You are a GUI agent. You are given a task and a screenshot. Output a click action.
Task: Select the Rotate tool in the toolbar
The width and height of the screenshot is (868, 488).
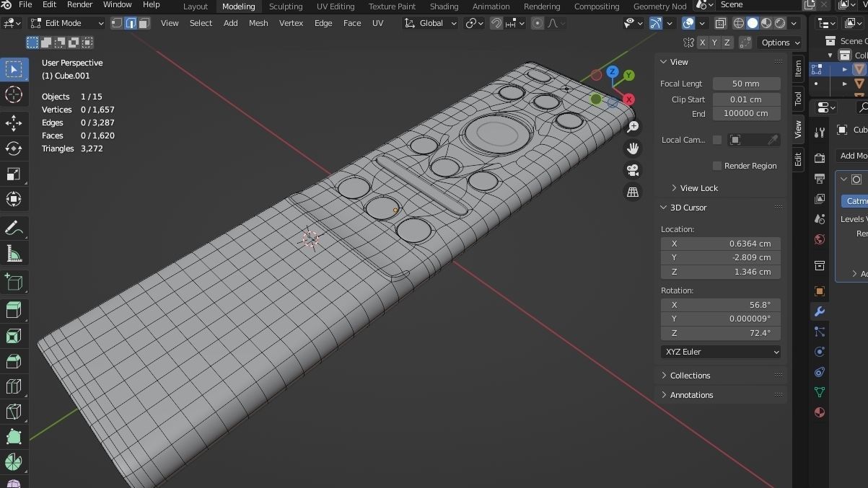click(14, 148)
